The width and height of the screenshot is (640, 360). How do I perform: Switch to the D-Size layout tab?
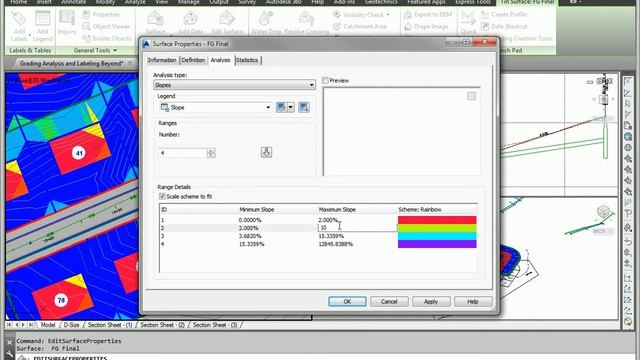coord(71,325)
